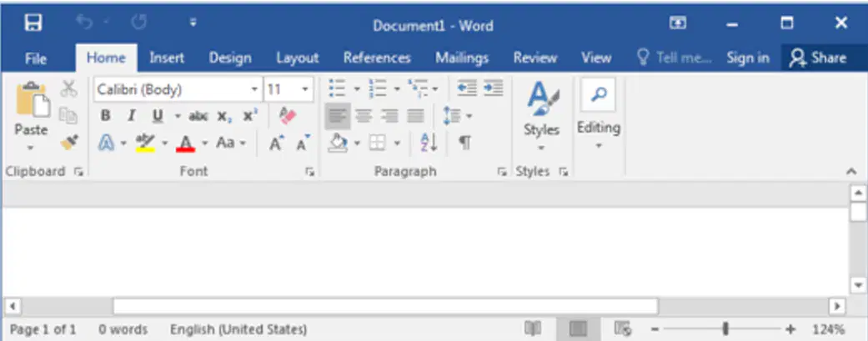Toggle Underline formatting
Image resolution: width=868 pixels, height=341 pixels.
pyautogui.click(x=158, y=116)
